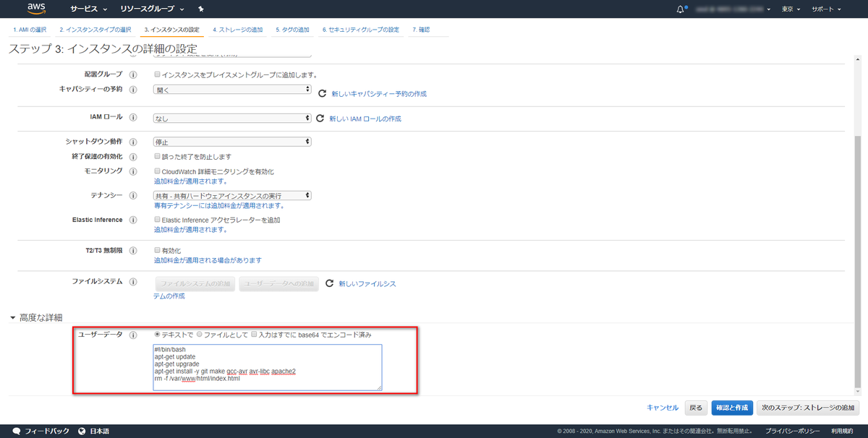Enable placement group checkbox
The image size is (868, 438).
pos(157,74)
